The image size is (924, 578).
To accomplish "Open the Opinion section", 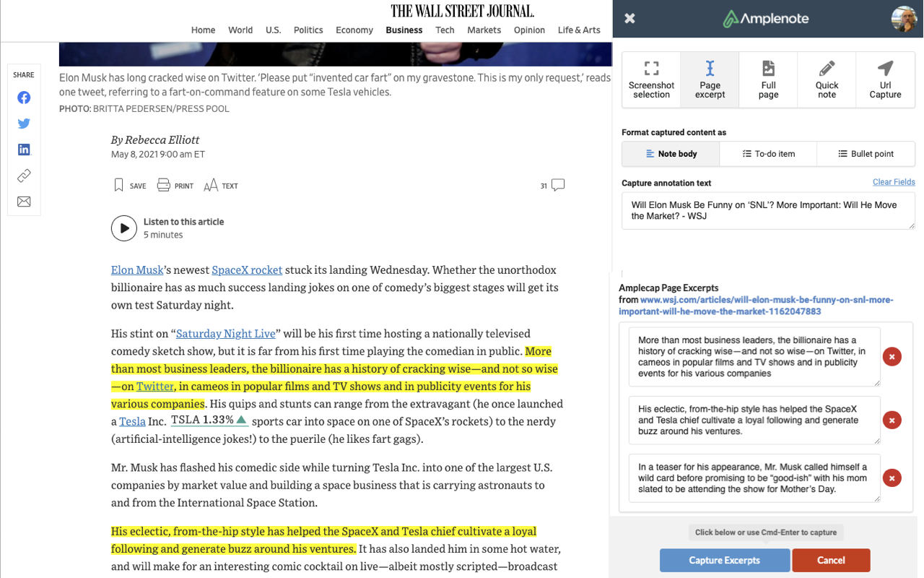I will (x=529, y=30).
